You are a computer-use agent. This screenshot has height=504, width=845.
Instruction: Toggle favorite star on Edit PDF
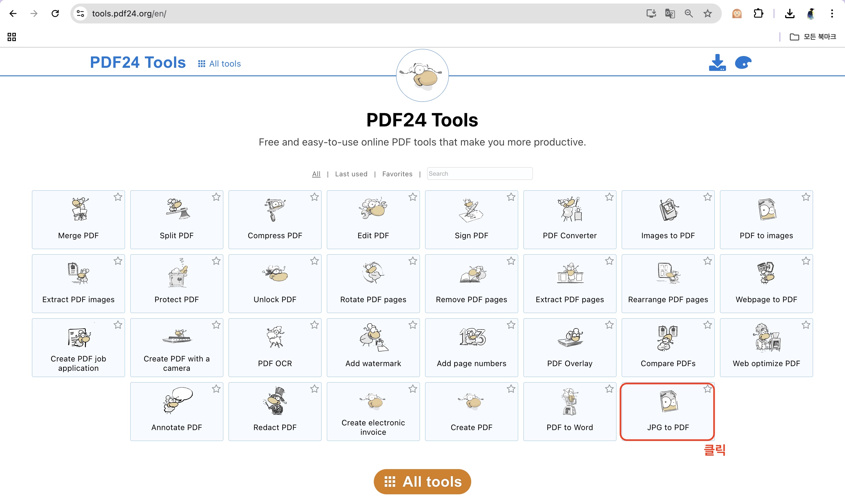pyautogui.click(x=413, y=197)
